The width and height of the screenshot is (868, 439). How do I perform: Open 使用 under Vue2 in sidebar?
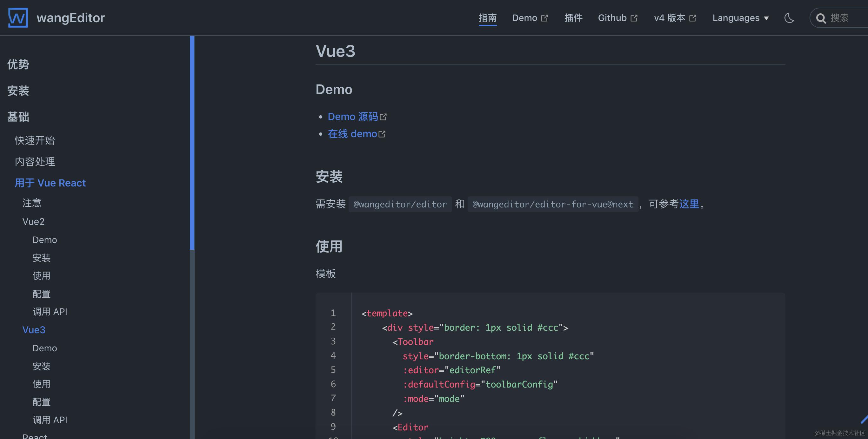tap(42, 275)
